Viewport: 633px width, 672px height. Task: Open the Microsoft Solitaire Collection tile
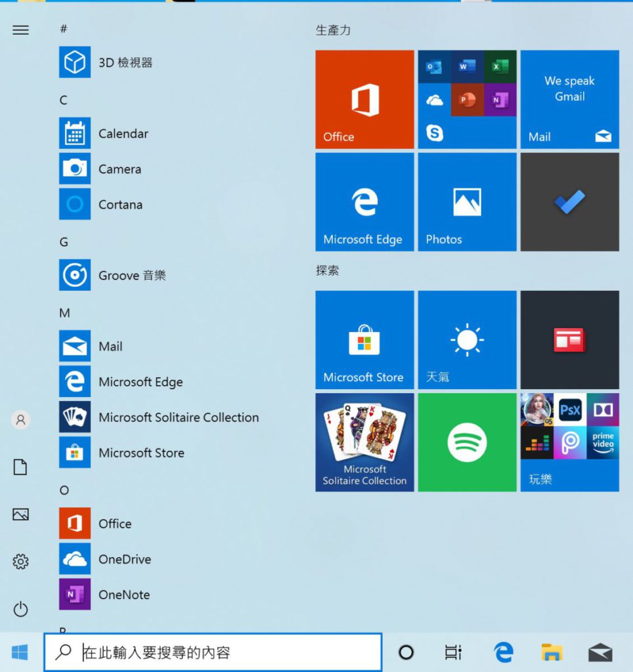tap(364, 442)
